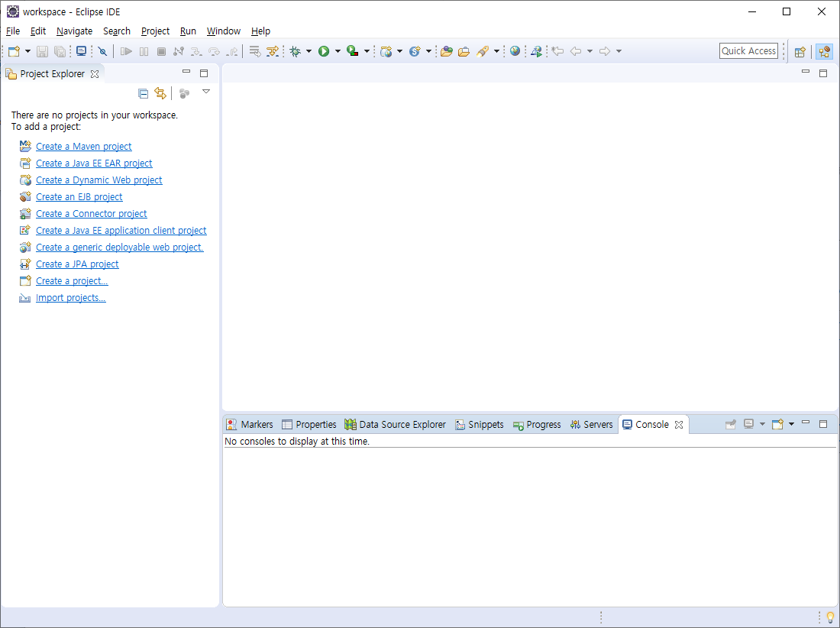
Task: Open the New Servlet dropdown arrow
Action: (428, 51)
